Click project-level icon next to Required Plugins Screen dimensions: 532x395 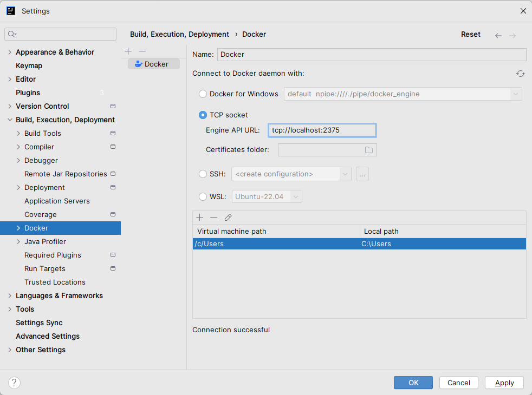(x=113, y=255)
